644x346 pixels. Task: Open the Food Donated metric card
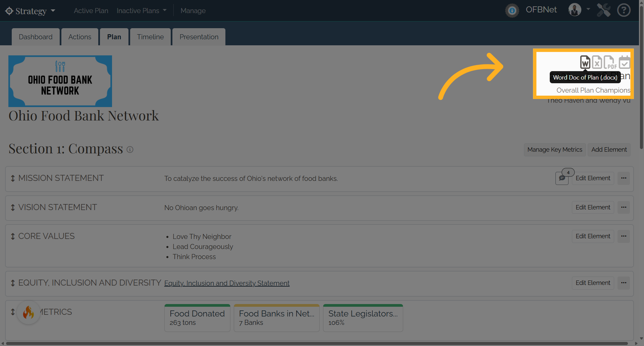tap(197, 318)
